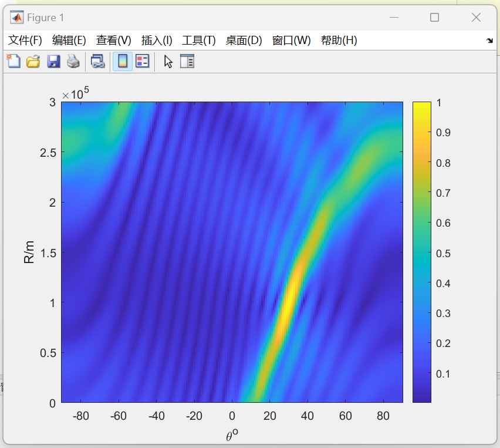Open the 窗口(W) menu
The image size is (500, 448).
291,40
